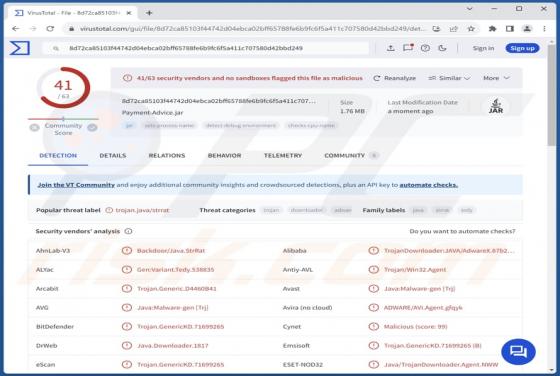The width and height of the screenshot is (560, 376).
Task: Click the help question mark icon
Action: pos(425,48)
